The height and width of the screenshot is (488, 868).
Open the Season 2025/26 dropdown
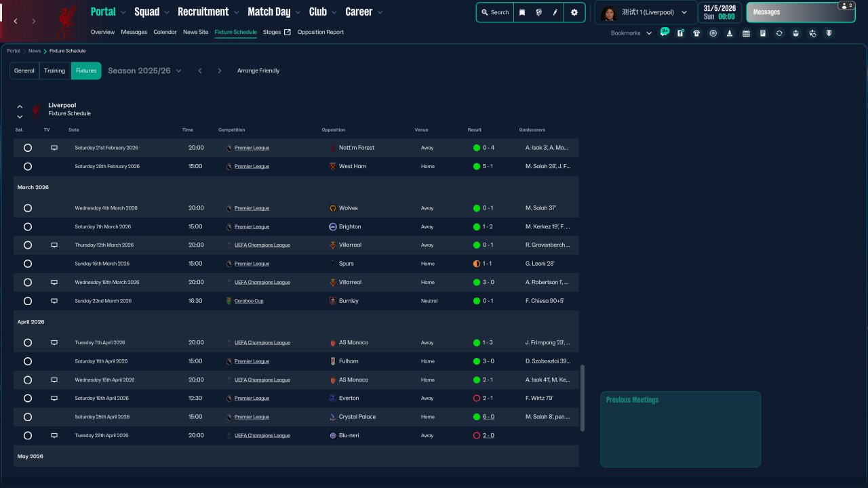(x=144, y=70)
